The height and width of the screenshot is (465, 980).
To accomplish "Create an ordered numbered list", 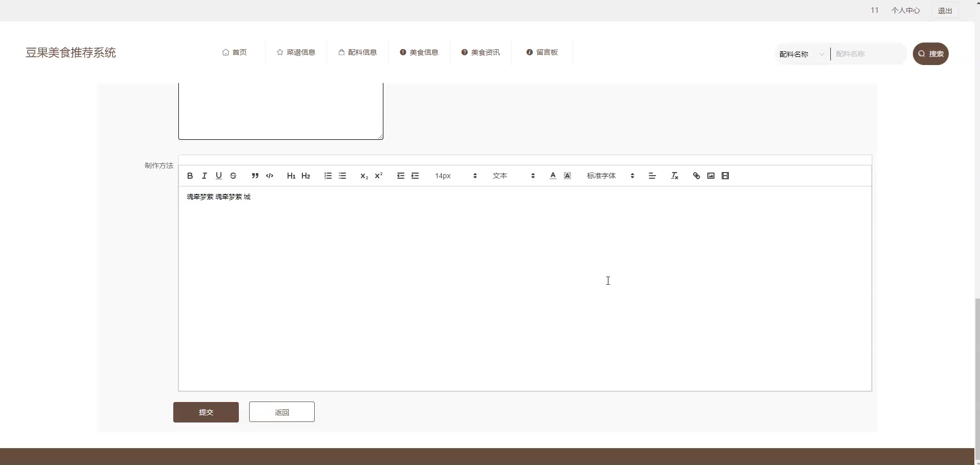I will (x=328, y=176).
